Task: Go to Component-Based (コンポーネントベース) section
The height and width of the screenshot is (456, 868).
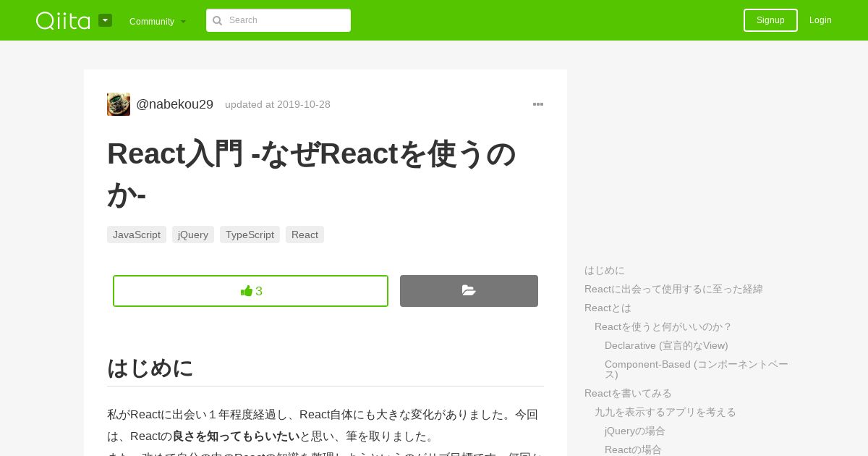Action: coord(697,369)
